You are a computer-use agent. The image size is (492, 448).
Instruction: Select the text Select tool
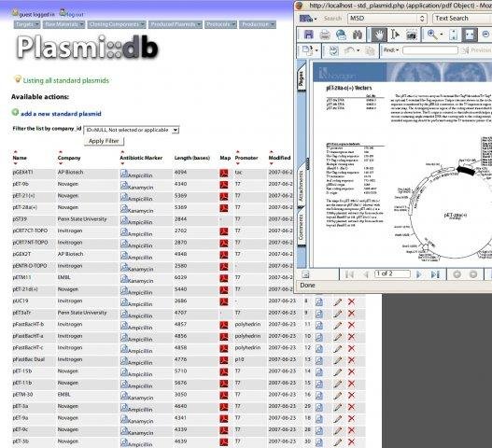tap(395, 35)
